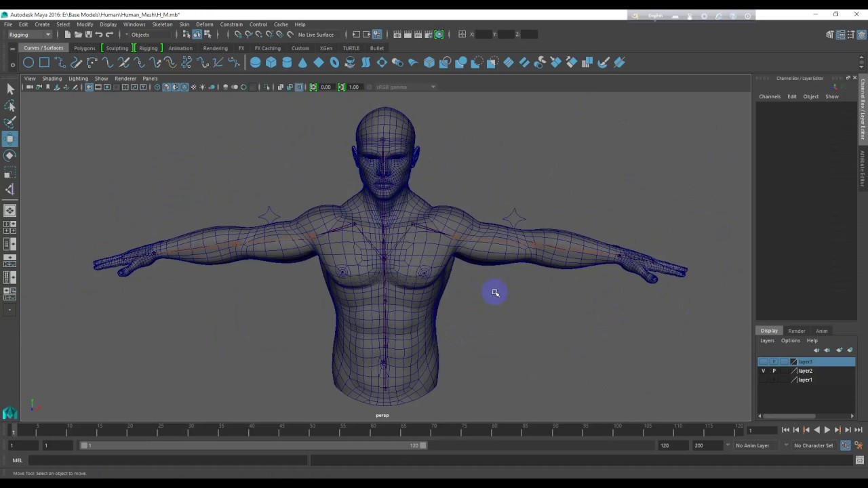Play the animation forwards
Screen dimensions: 868x488
(x=827, y=430)
